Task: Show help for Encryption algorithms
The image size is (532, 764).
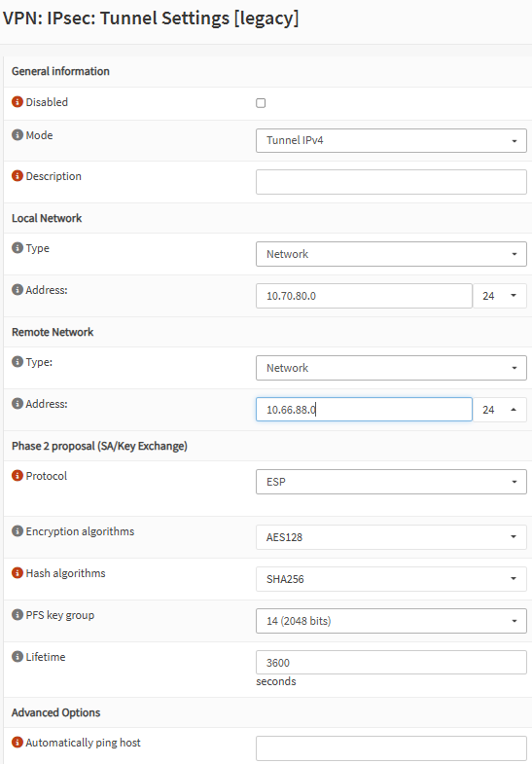Action: [18, 531]
